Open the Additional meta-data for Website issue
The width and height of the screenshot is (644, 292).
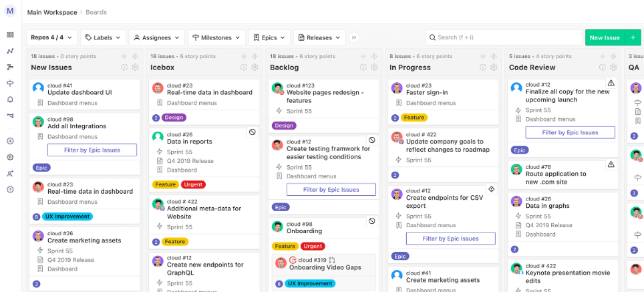(x=204, y=212)
